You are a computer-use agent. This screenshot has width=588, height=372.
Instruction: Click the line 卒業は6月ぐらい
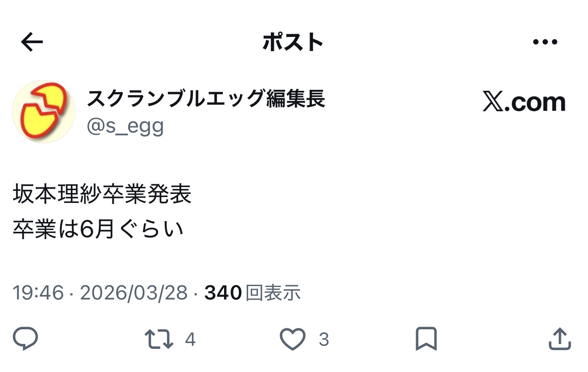coord(98,230)
